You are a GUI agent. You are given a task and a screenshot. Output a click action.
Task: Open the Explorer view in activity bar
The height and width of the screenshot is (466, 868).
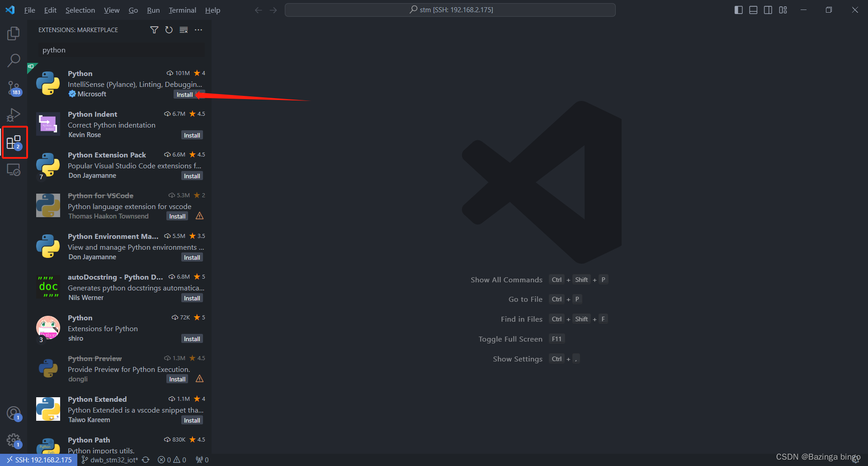point(14,33)
